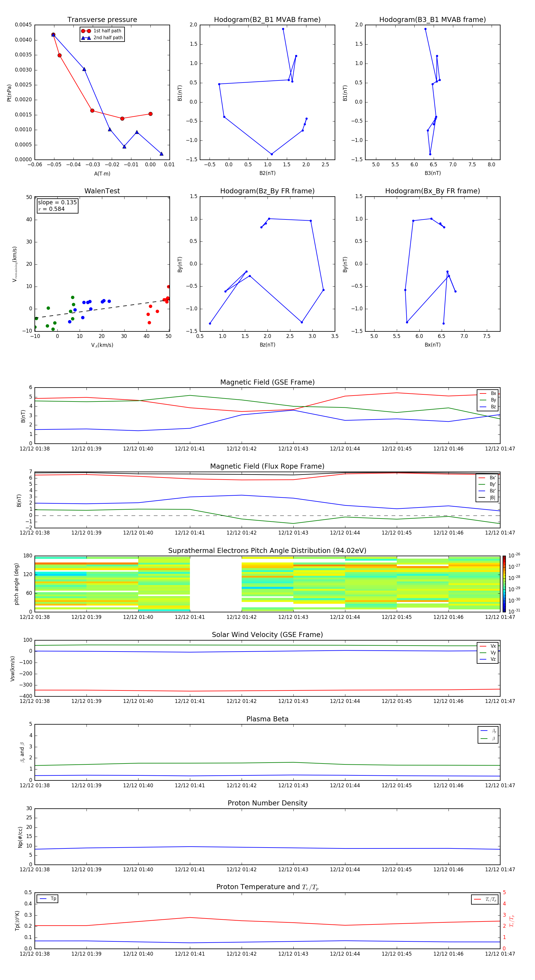Screen dimensions: 535x980
Task: Click 'Magnetic Field (Flux Rope Frame)' title
Action: (267, 467)
